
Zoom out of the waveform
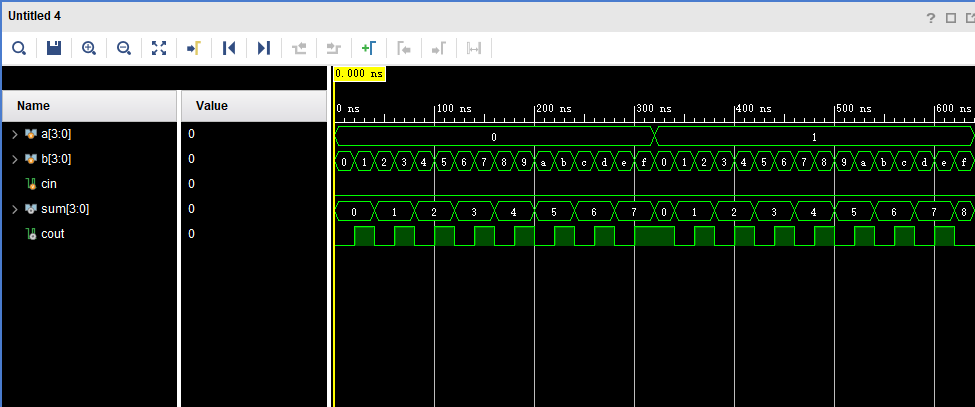tap(124, 48)
